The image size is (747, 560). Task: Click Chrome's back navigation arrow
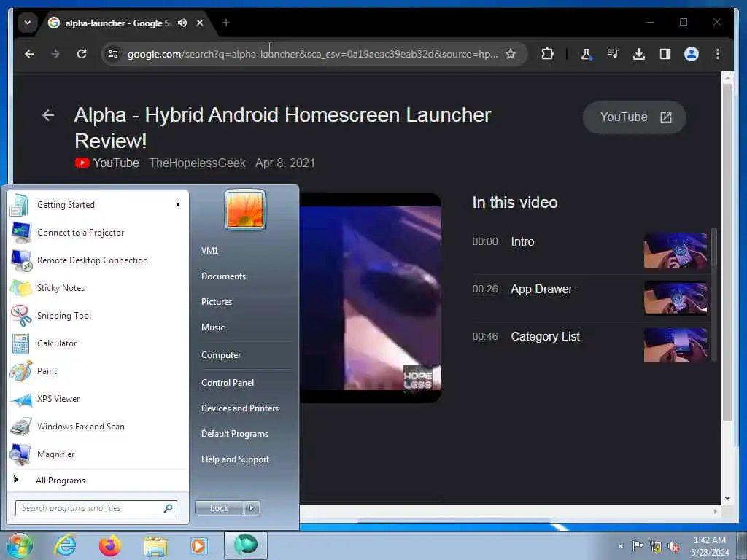point(29,54)
